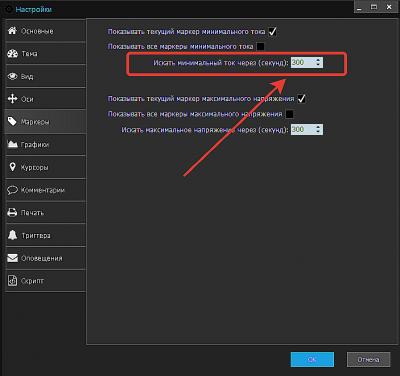Close the Настройки window
The height and width of the screenshot is (376, 400).
coord(389,7)
